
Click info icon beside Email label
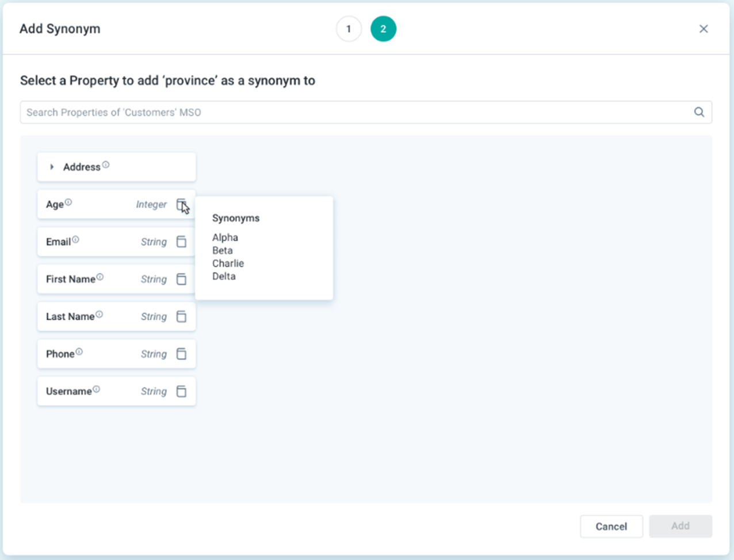75,240
